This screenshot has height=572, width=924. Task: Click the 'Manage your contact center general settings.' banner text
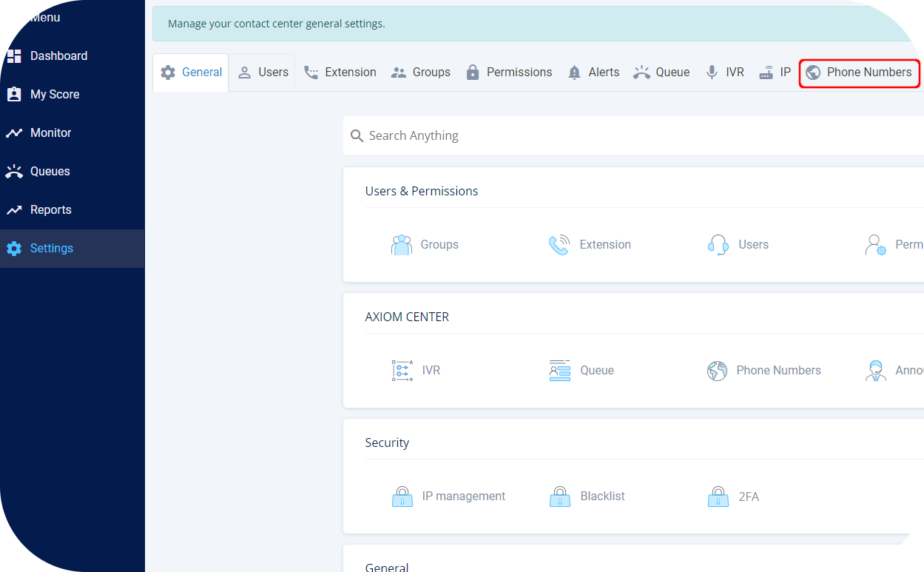pyautogui.click(x=277, y=24)
